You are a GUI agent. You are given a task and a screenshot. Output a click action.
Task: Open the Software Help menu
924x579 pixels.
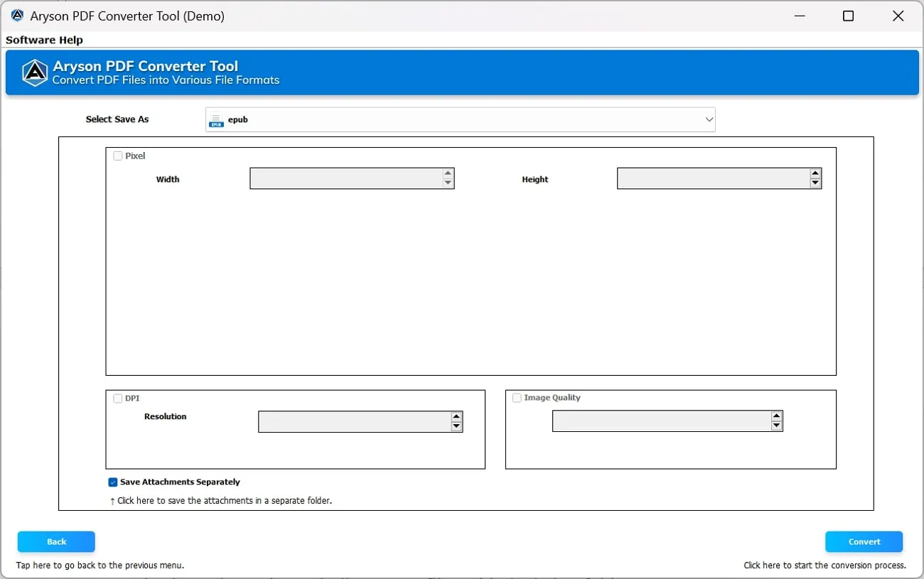(x=44, y=40)
